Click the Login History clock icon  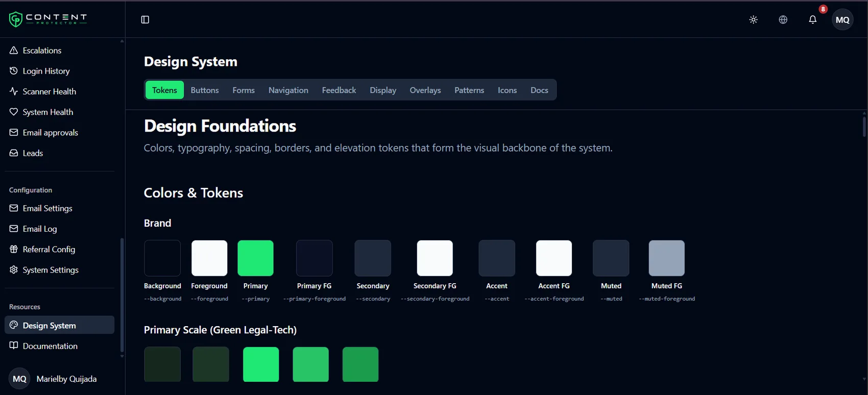coord(14,71)
